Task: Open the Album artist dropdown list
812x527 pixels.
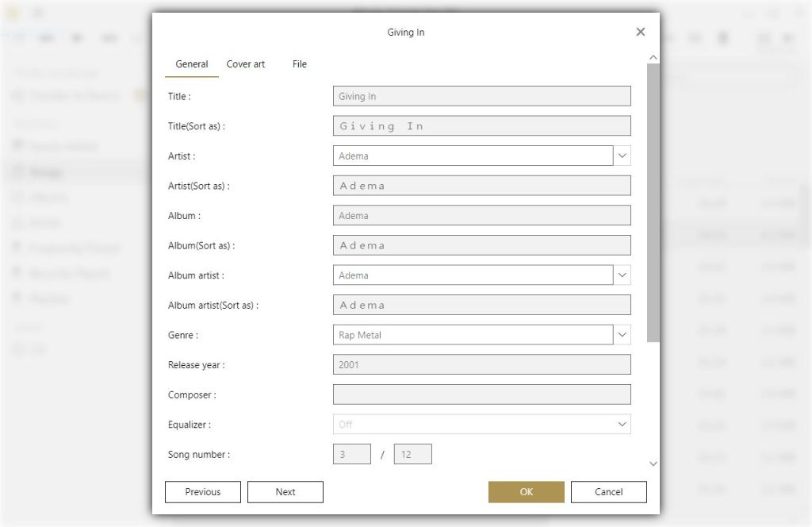Action: pyautogui.click(x=622, y=275)
